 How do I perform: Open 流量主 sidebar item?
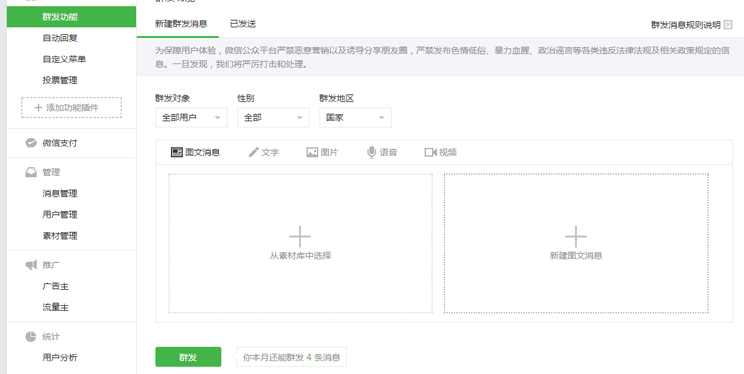click(x=56, y=308)
